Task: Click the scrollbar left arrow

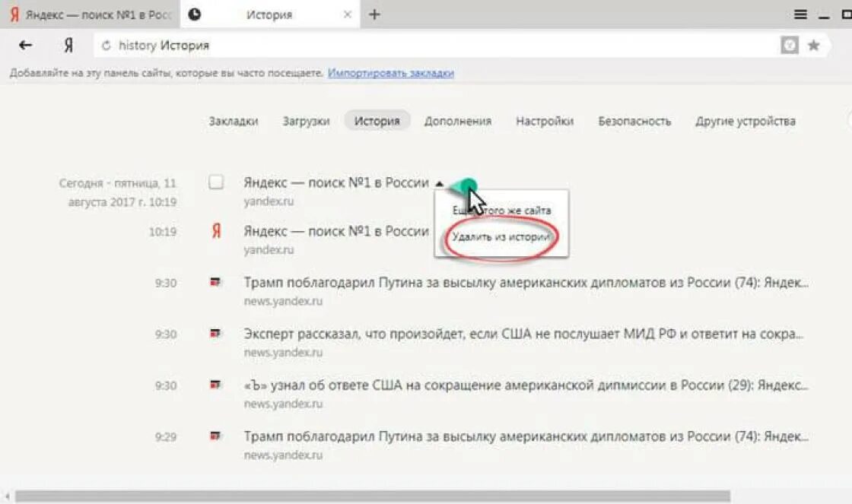Action: [7, 496]
